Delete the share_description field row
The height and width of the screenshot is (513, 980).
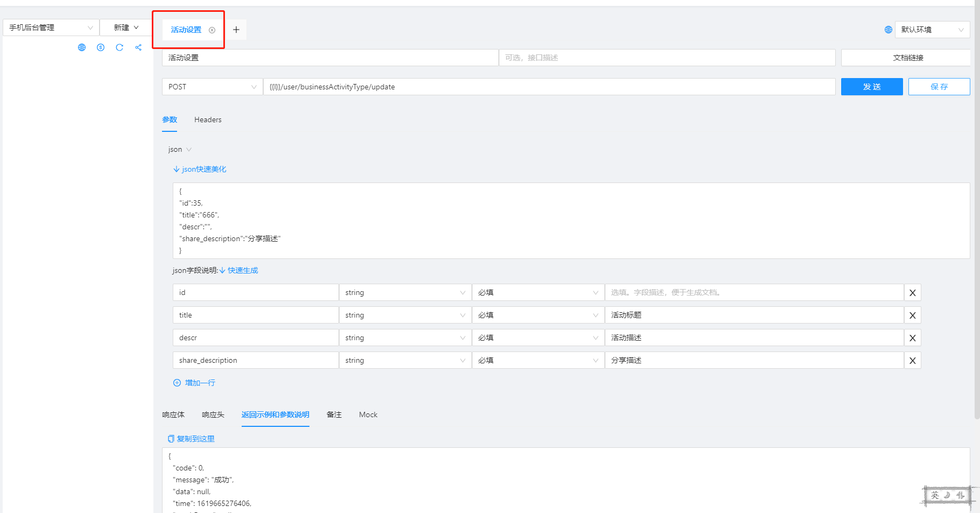tap(913, 361)
